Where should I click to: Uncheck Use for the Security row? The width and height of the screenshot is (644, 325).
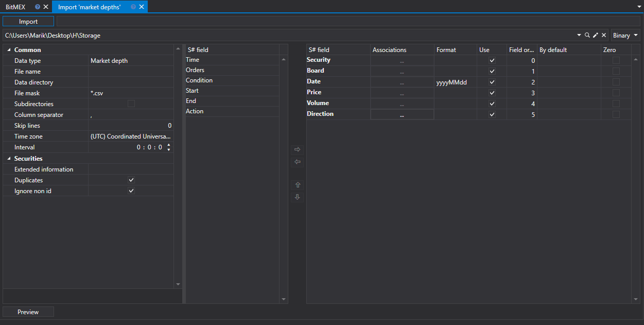[492, 61]
